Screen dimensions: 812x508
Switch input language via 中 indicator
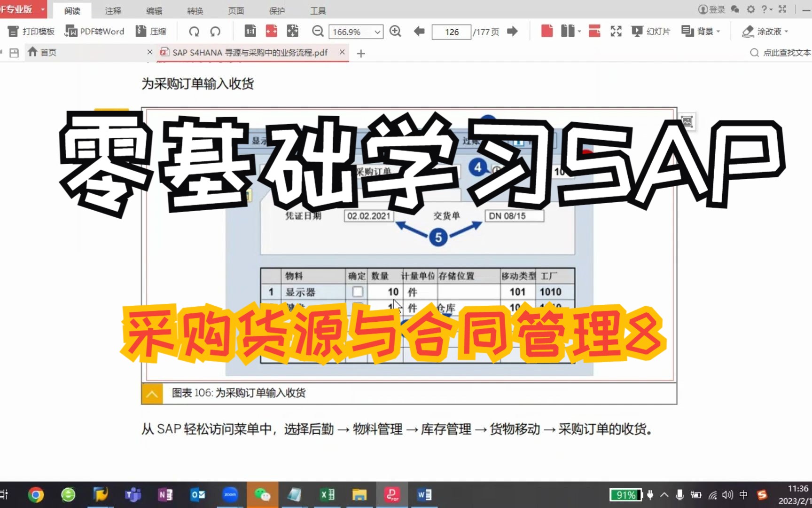743,494
